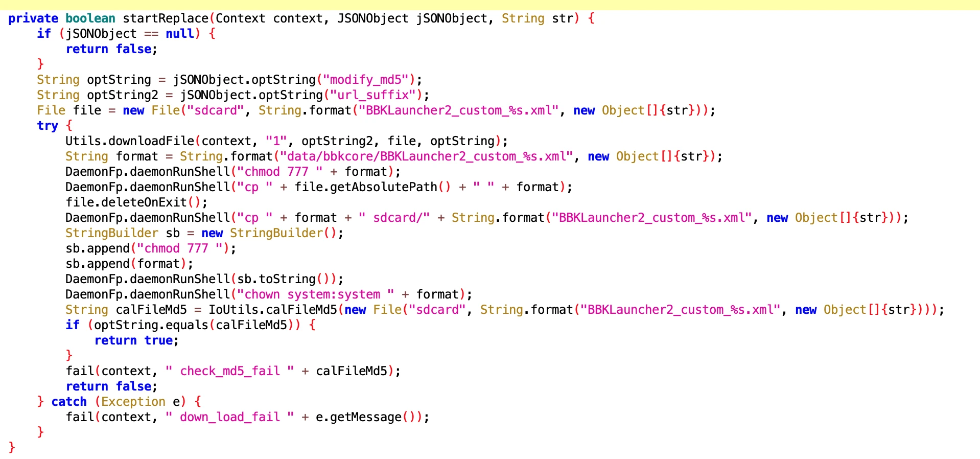The image size is (980, 459).
Task: Click the "down_load_fail" string literal
Action: [x=230, y=417]
